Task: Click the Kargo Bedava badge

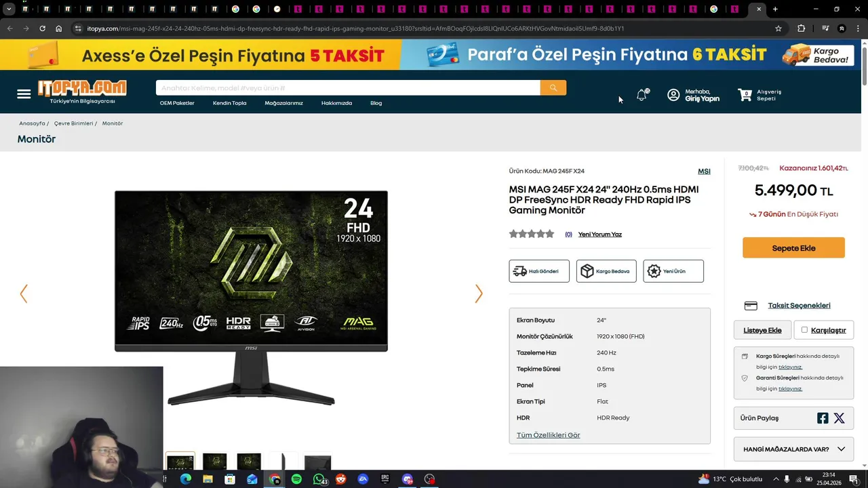Action: (x=606, y=271)
